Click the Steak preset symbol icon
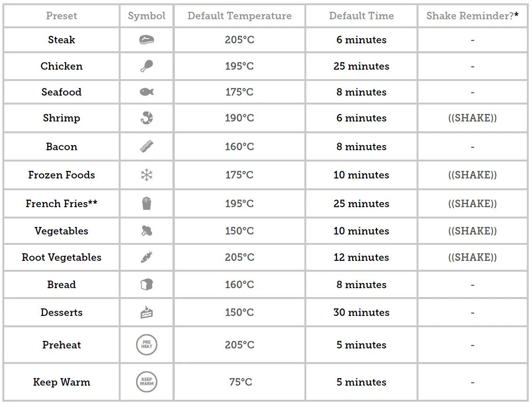This screenshot has height=404, width=532. pyautogui.click(x=147, y=40)
